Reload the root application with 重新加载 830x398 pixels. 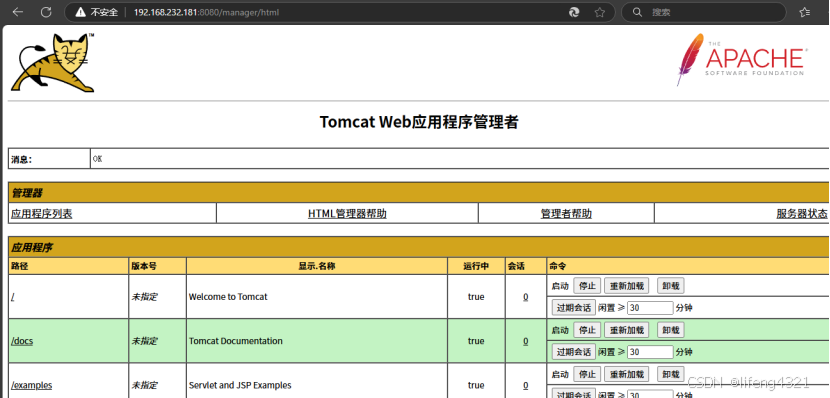pos(627,286)
